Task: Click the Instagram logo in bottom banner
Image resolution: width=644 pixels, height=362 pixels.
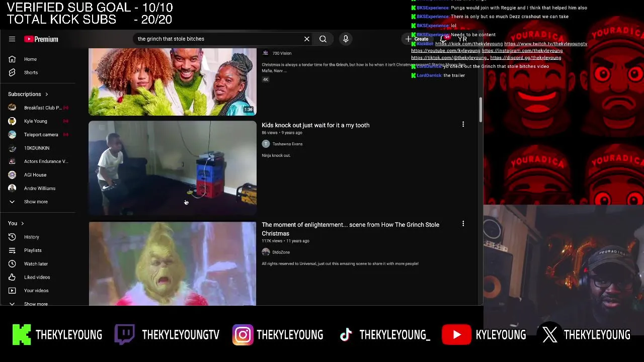Action: pos(243,335)
